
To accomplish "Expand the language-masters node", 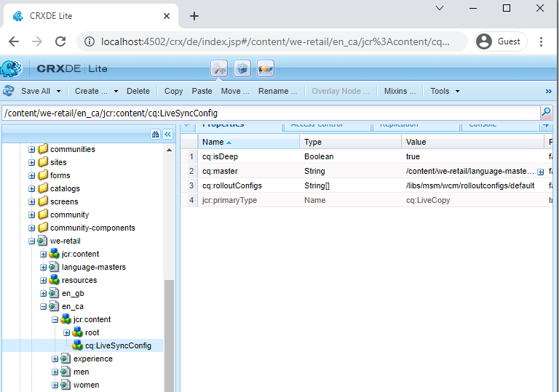I will pos(43,268).
